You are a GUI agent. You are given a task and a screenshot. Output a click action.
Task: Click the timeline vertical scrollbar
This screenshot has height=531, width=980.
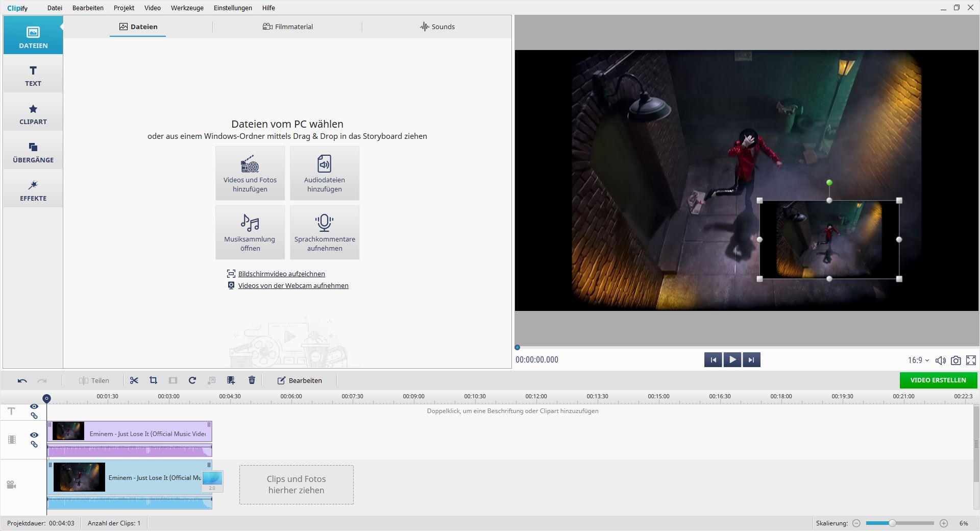pyautogui.click(x=976, y=444)
